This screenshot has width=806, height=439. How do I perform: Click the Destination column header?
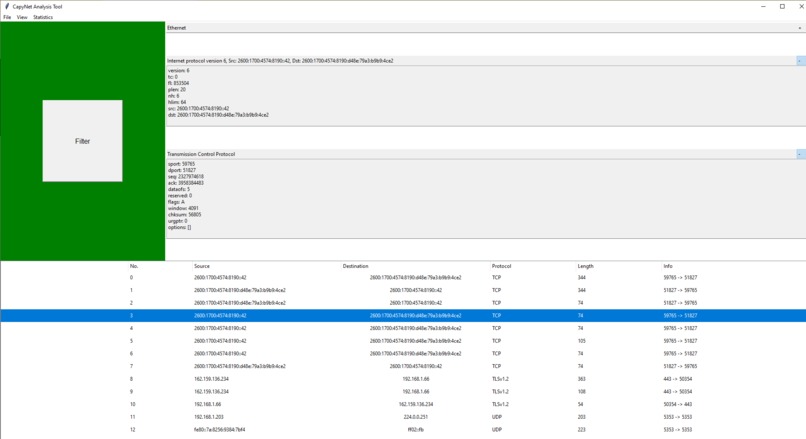coord(355,266)
